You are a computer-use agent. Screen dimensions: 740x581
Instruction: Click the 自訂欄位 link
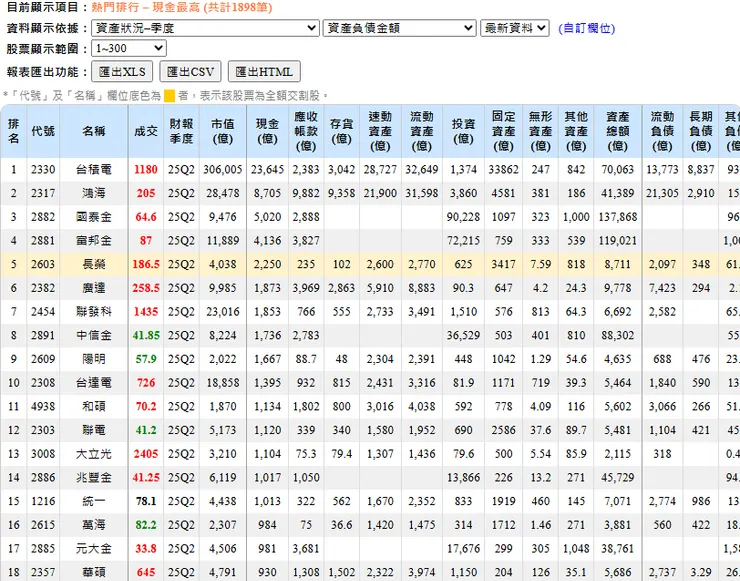coord(587,28)
